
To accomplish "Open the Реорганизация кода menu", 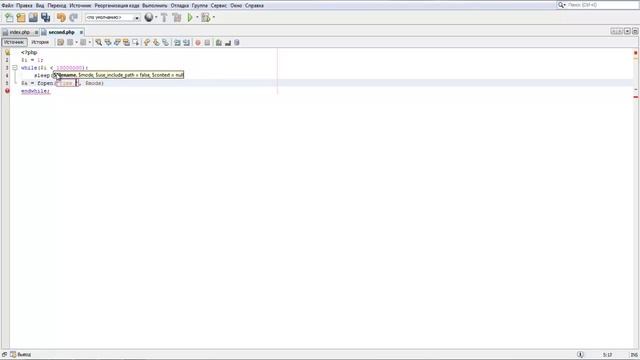I will (117, 6).
